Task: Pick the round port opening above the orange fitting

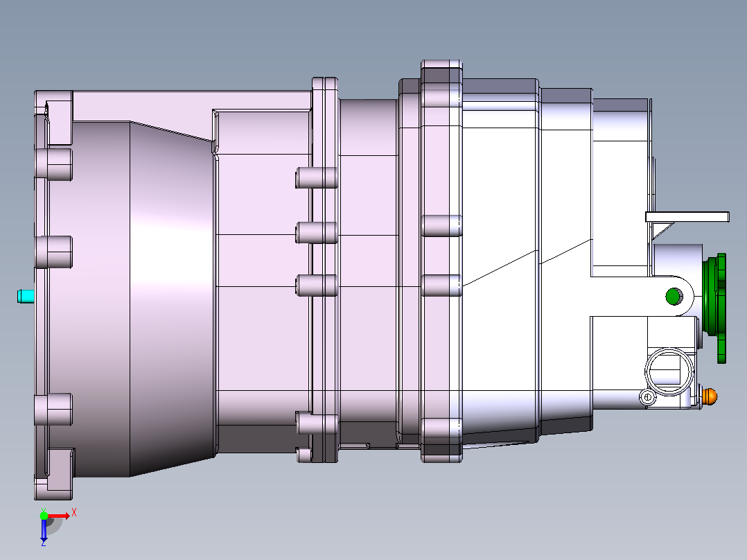Action: tap(669, 370)
